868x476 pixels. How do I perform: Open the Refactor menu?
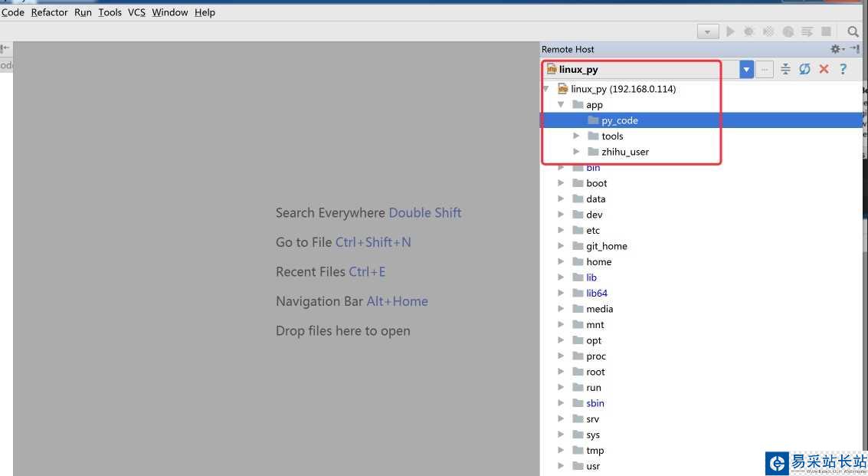[49, 12]
